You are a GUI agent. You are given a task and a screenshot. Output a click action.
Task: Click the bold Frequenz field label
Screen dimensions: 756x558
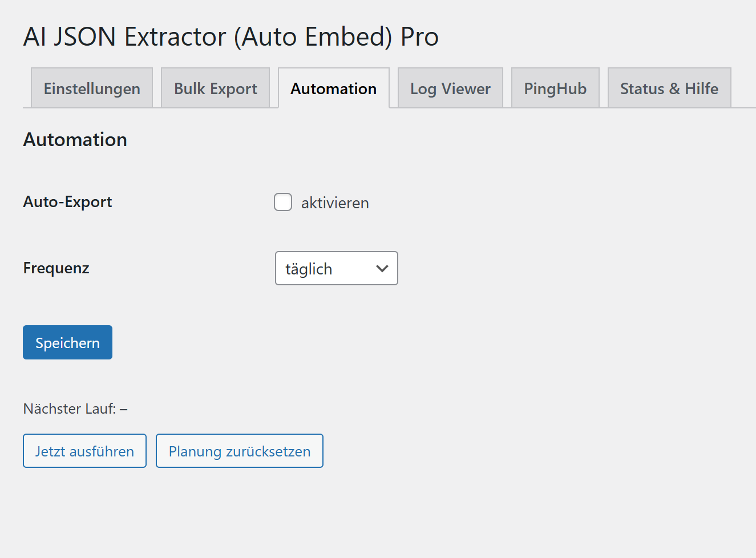56,268
